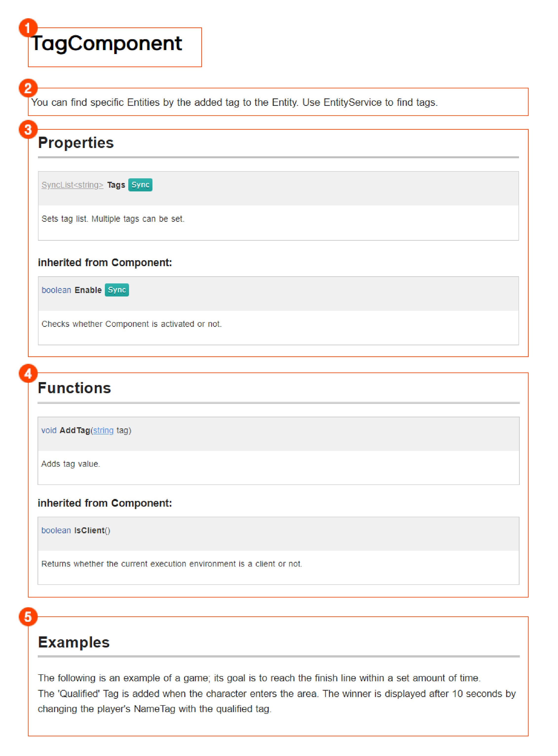
Task: Select the Examples section heading
Action: tap(74, 642)
